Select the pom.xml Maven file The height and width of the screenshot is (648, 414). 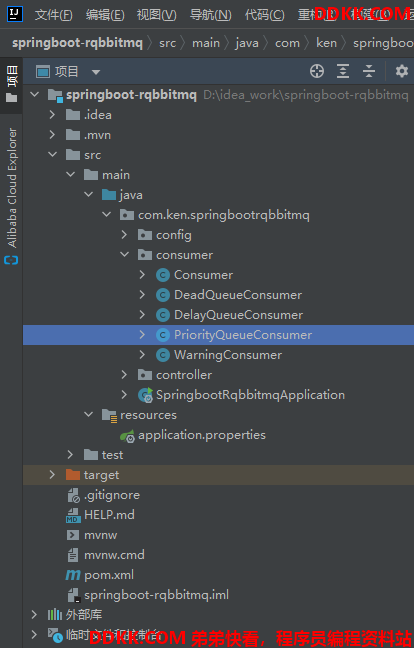109,575
